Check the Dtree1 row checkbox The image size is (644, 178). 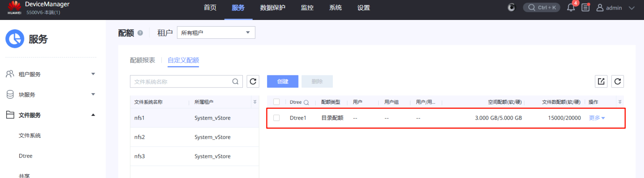(x=276, y=118)
